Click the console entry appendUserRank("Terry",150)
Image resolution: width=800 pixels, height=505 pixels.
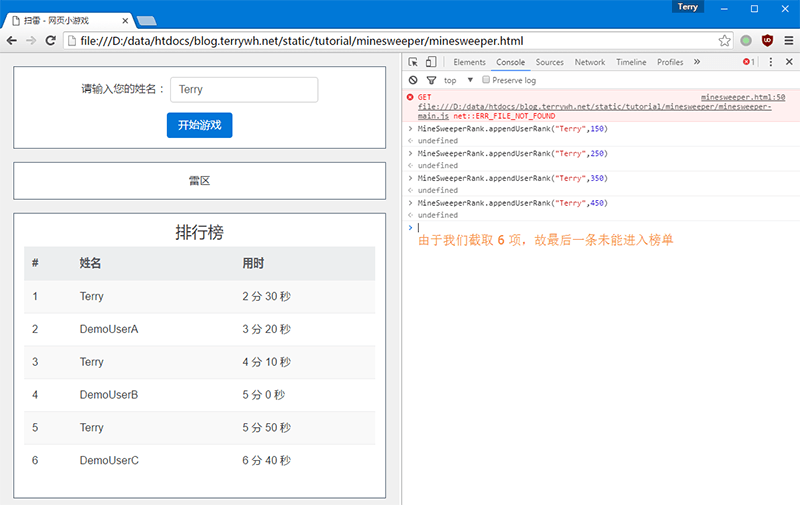pos(513,129)
